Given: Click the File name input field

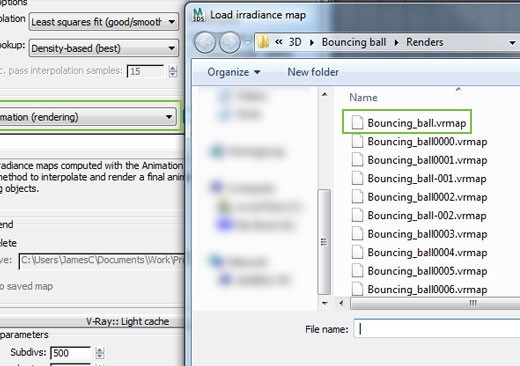Looking at the screenshot, I should point(437,329).
